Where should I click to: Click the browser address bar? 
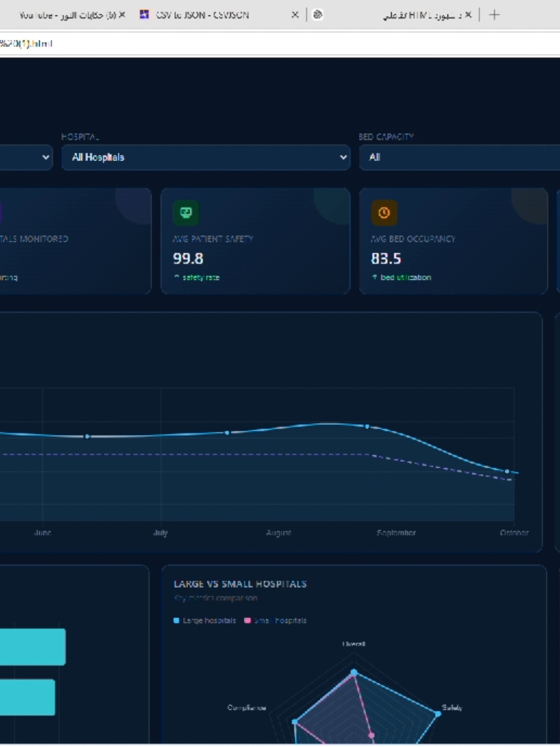(280, 43)
